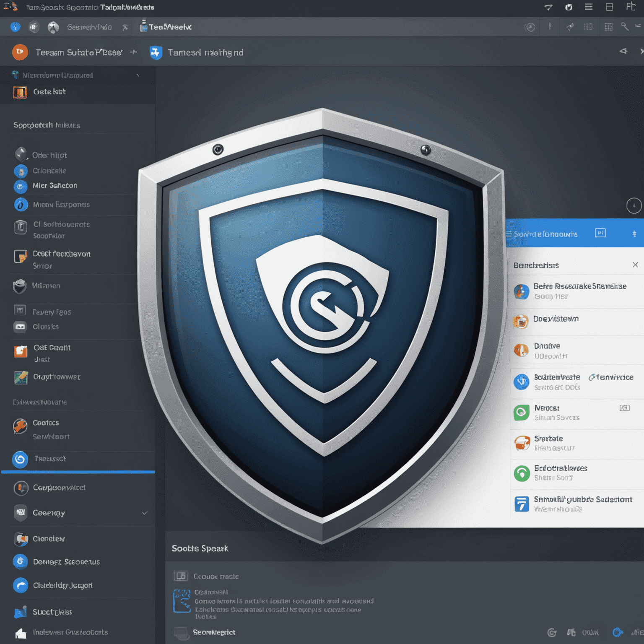Click the blue swirl icon in the bottom-right status bar
The width and height of the screenshot is (644, 644).
coord(618,632)
